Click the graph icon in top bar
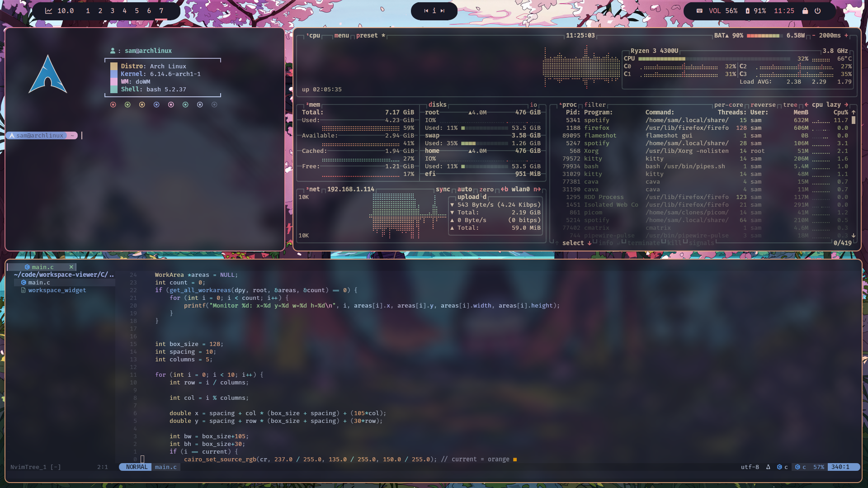Image resolution: width=868 pixels, height=488 pixels. pyautogui.click(x=49, y=11)
